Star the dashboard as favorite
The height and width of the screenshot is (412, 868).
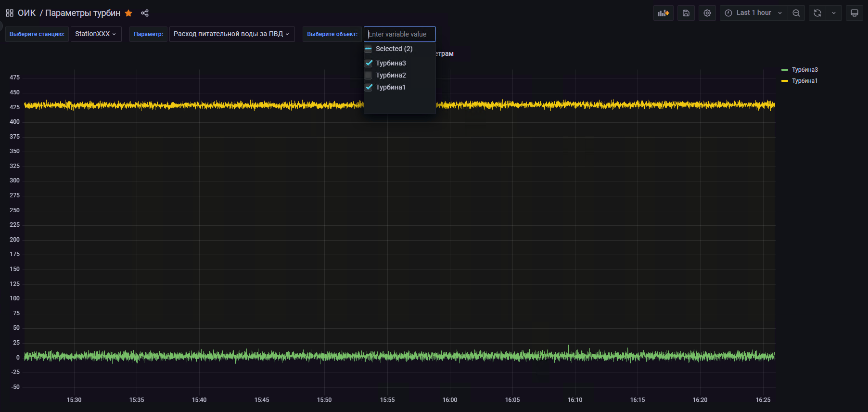[x=128, y=13]
